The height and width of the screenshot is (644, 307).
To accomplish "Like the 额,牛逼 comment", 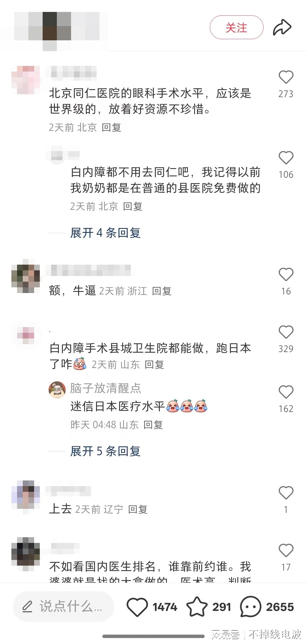I will tap(286, 274).
